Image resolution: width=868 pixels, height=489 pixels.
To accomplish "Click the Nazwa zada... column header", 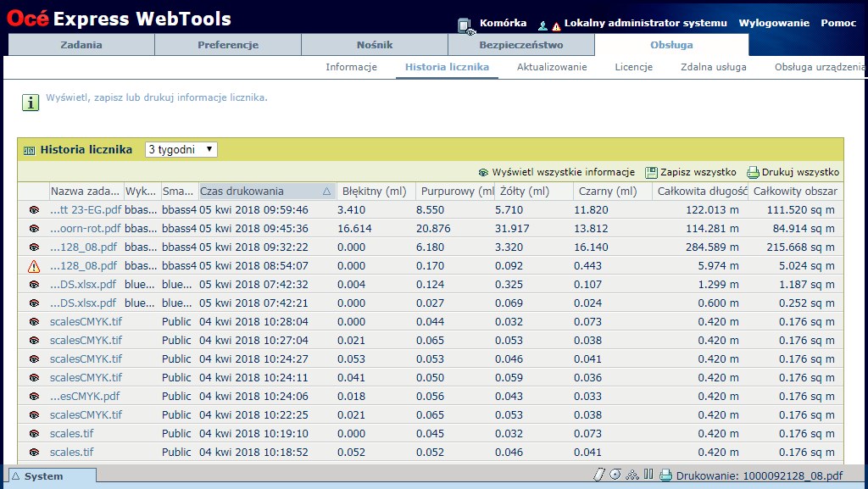I will point(86,192).
